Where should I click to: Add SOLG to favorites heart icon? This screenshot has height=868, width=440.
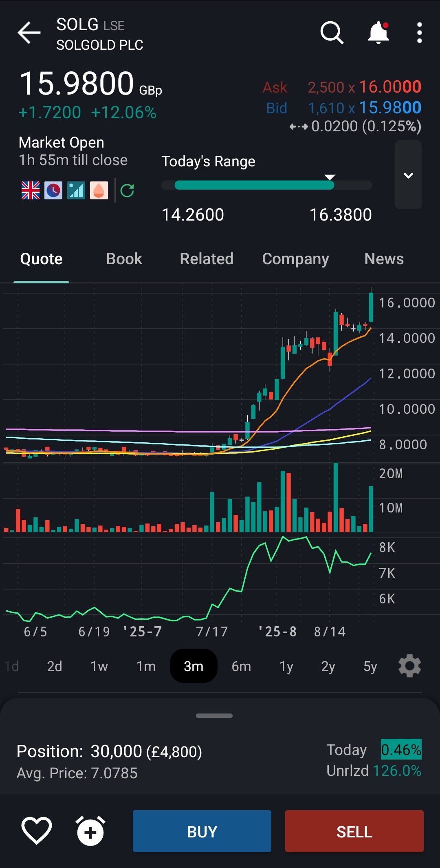point(37,831)
